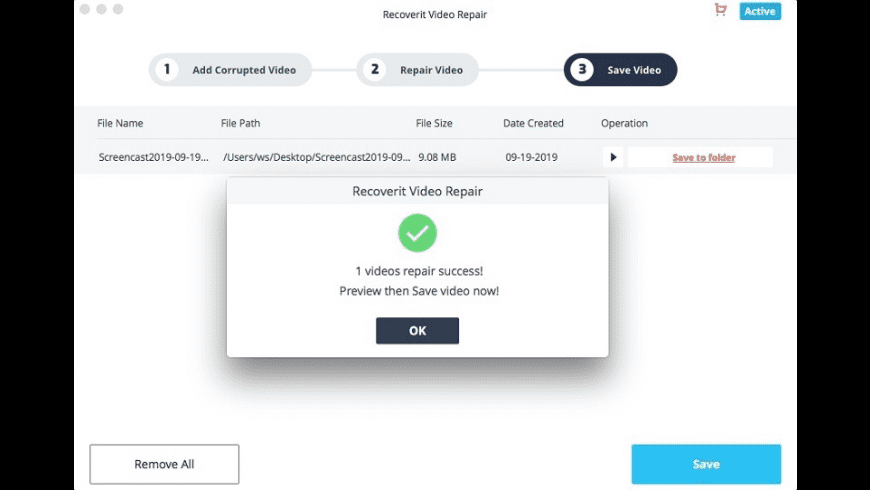The width and height of the screenshot is (870, 490).
Task: Click the File Path column header
Action: [x=240, y=124]
